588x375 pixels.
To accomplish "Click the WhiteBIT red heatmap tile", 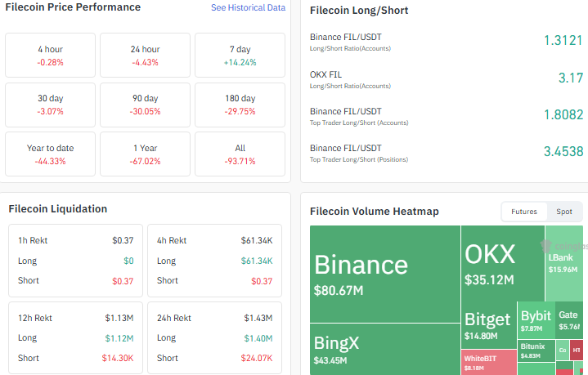I will [x=488, y=362].
